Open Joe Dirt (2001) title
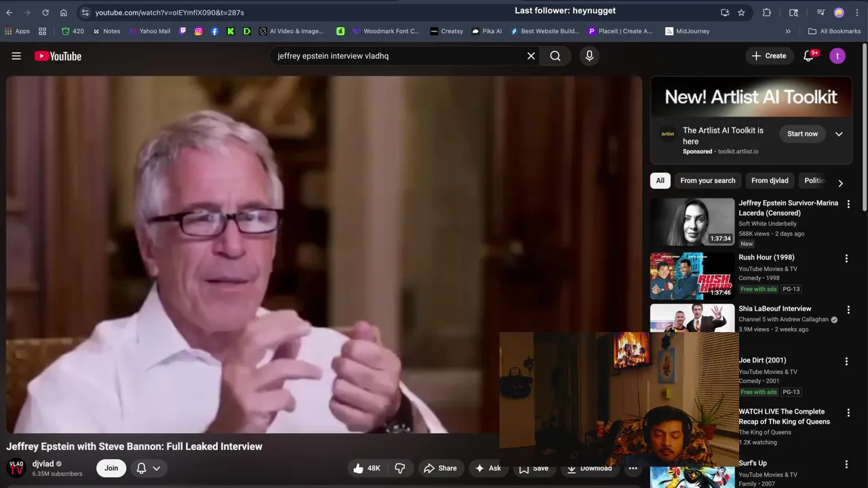This screenshot has height=488, width=868. point(762,361)
